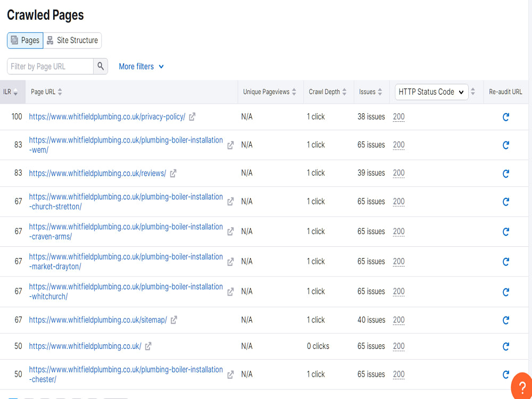532x399 pixels.
Task: Sort table by Crawl Depth column
Action: click(x=328, y=92)
